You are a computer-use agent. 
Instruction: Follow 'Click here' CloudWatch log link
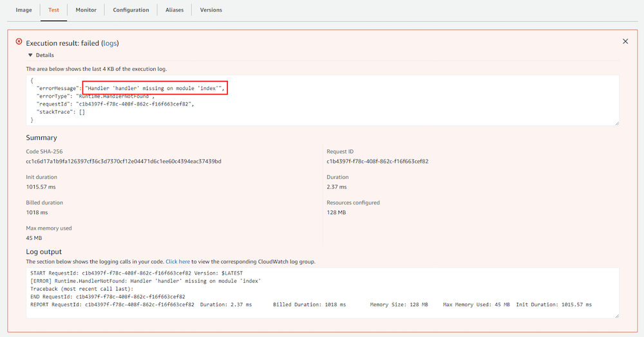[x=178, y=262]
